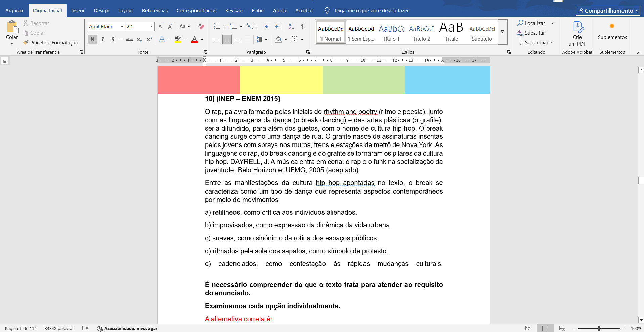Click shading paint bucket icon
Image resolution: width=644 pixels, height=332 pixels.
(278, 40)
